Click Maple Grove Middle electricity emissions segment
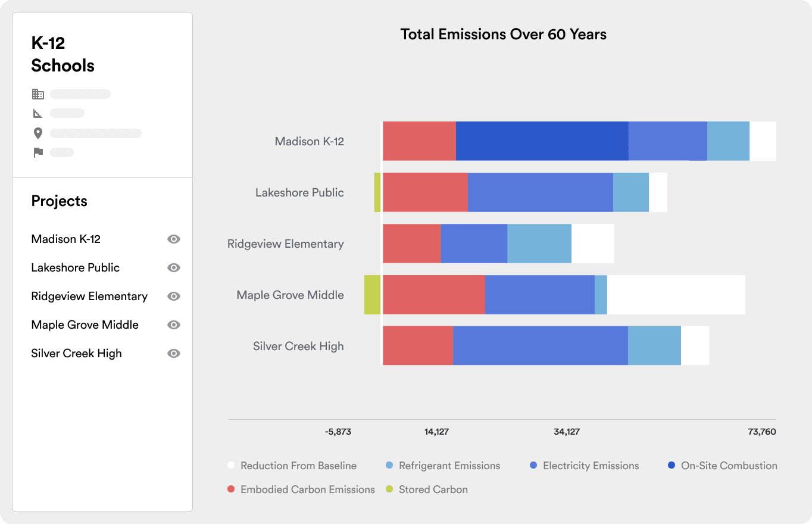The image size is (812, 524). point(540,295)
